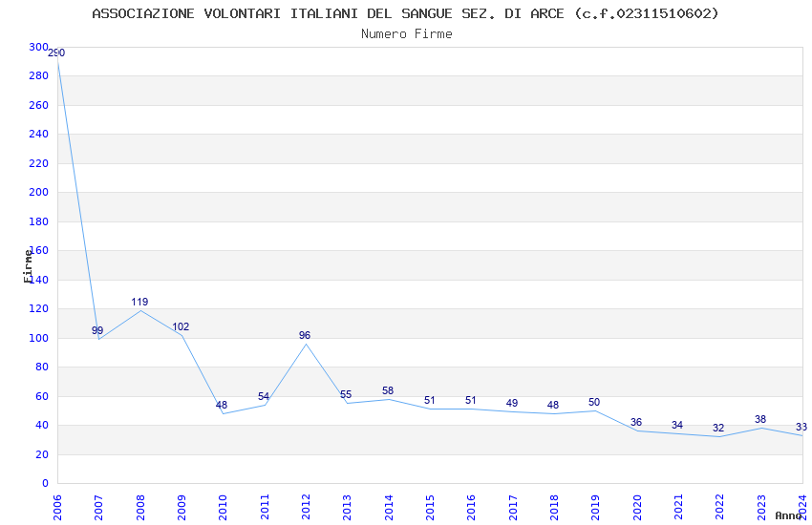Image resolution: width=812 pixels, height=525 pixels.
Task: Click the 200 value on the y-axis
Action: (x=38, y=192)
